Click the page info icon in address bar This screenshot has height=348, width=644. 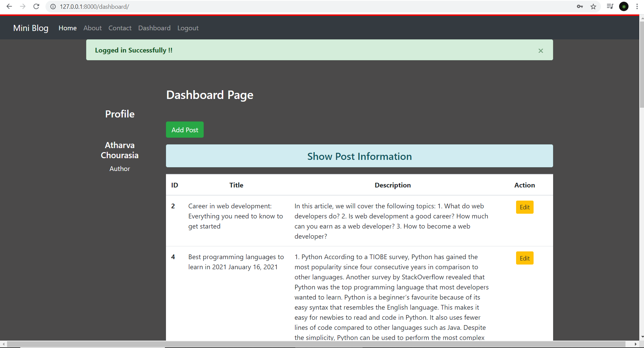coord(53,6)
